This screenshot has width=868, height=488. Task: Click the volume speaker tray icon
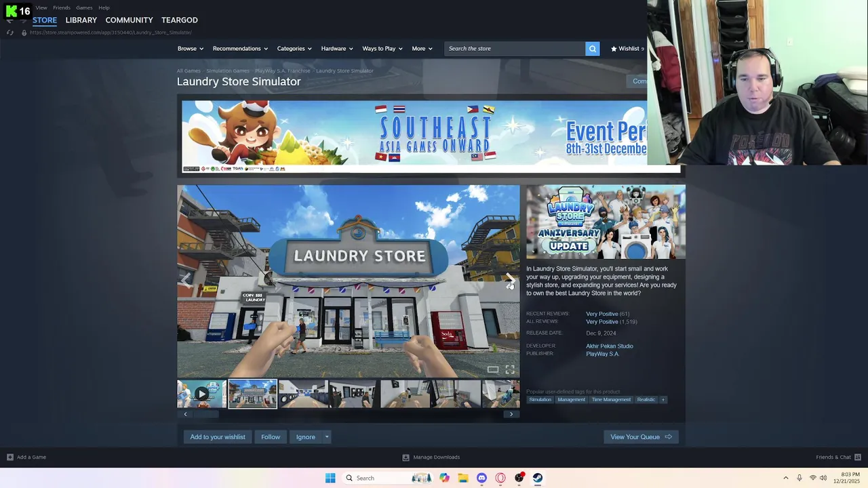(x=823, y=478)
